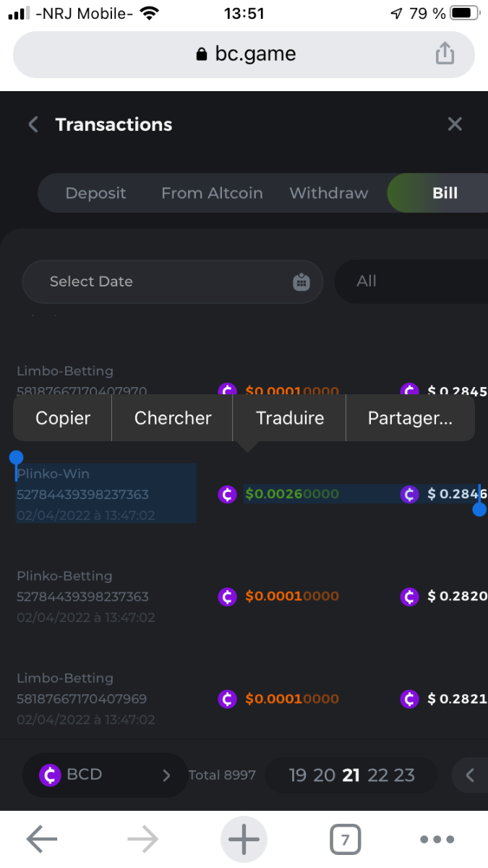Open the BCD currency selector
The image size is (488, 868).
click(x=105, y=775)
